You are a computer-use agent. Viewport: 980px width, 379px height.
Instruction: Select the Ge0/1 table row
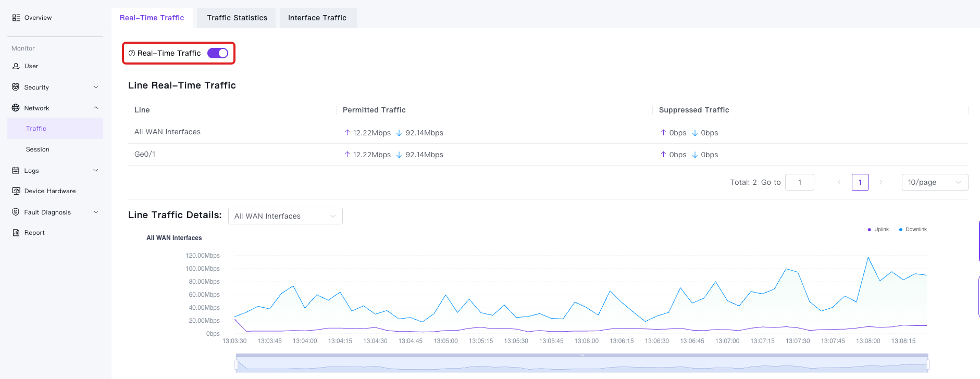pos(548,155)
